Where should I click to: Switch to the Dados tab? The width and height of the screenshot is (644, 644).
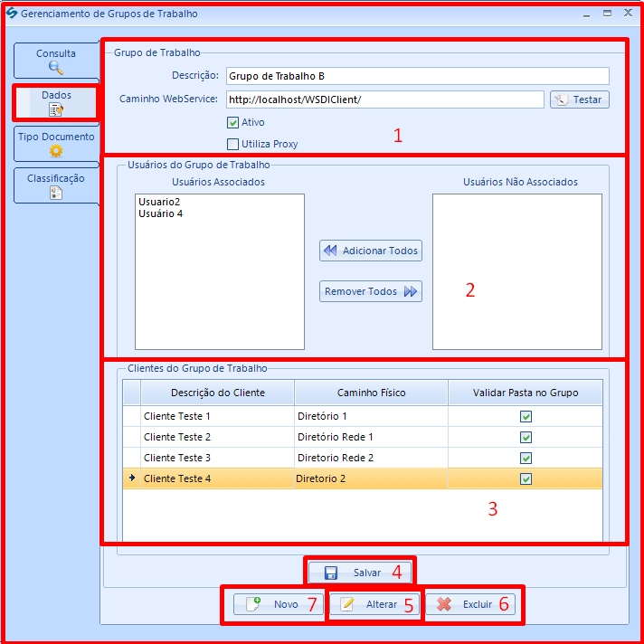point(56,102)
